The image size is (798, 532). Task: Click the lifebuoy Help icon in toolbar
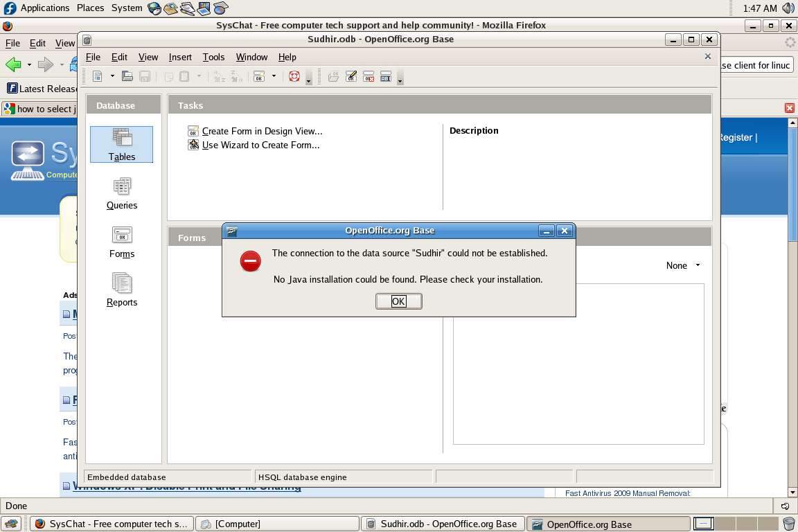point(294,76)
